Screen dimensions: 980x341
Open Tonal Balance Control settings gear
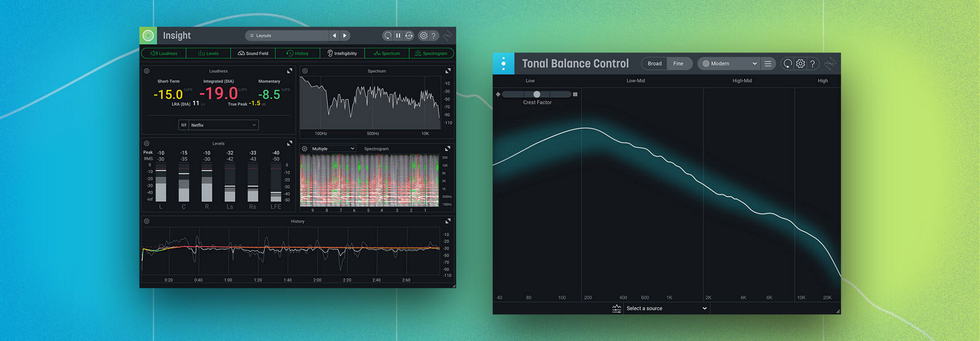coord(800,64)
